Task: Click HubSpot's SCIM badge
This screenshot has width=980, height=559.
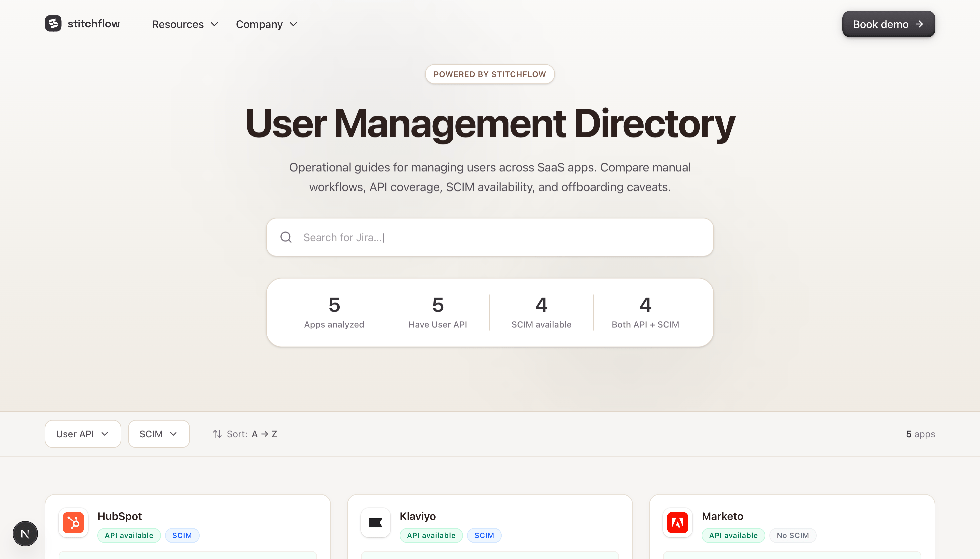Action: point(182,535)
